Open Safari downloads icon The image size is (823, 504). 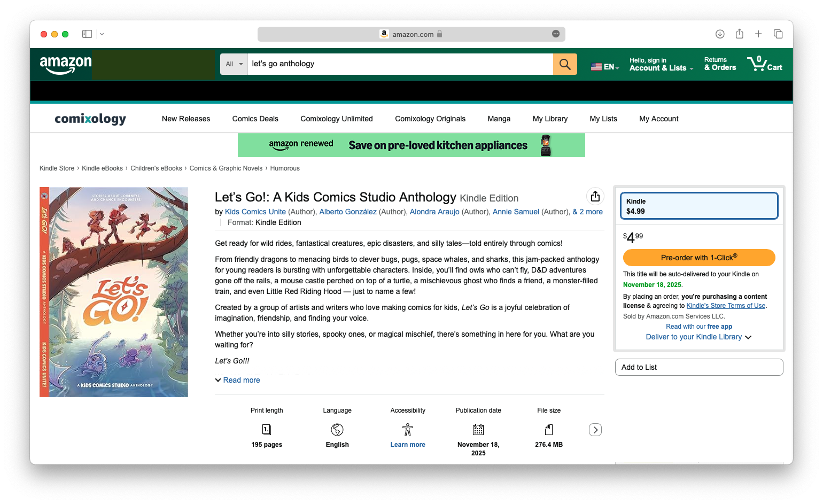[720, 34]
